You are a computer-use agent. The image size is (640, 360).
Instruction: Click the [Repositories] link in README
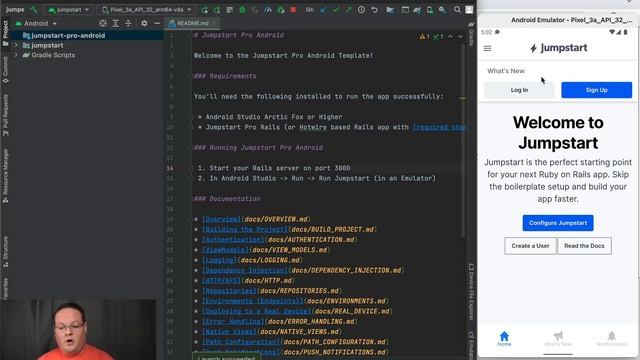point(229,291)
